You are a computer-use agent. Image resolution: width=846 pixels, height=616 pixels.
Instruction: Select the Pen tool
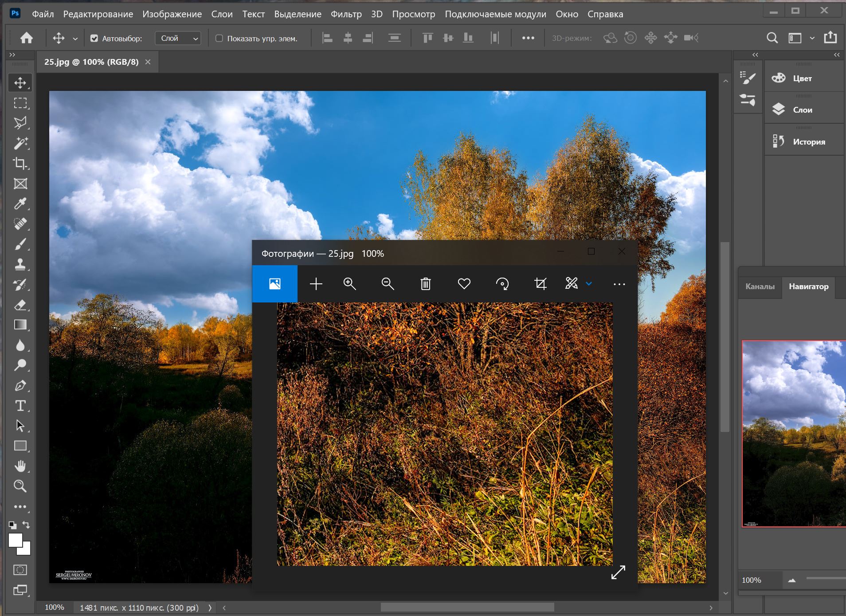[x=20, y=385]
